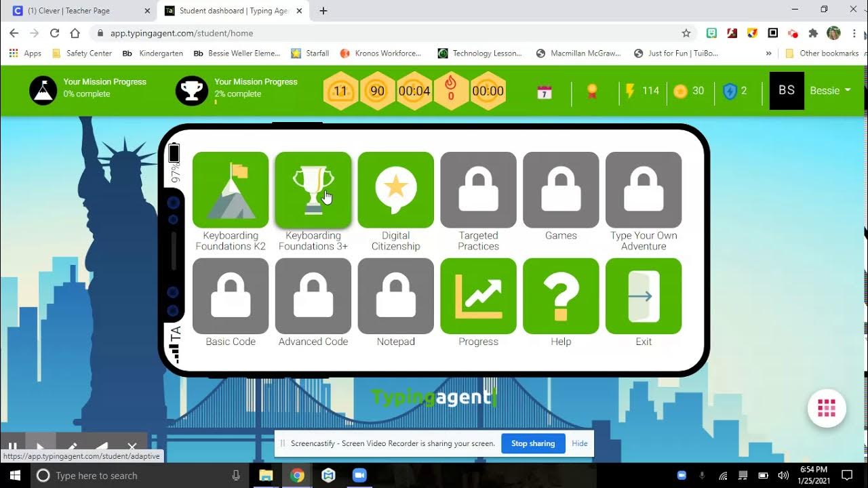
Task: Click the flame streak hexagon badge
Action: click(451, 91)
